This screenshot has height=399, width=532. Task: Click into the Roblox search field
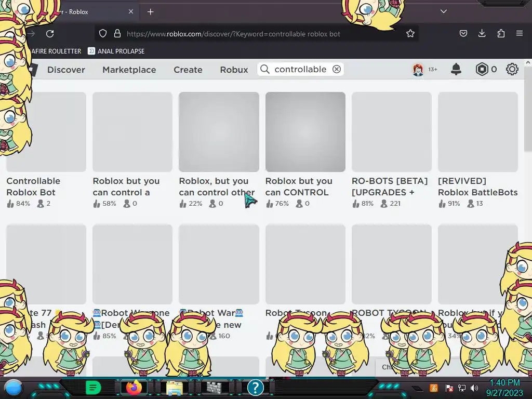300,69
